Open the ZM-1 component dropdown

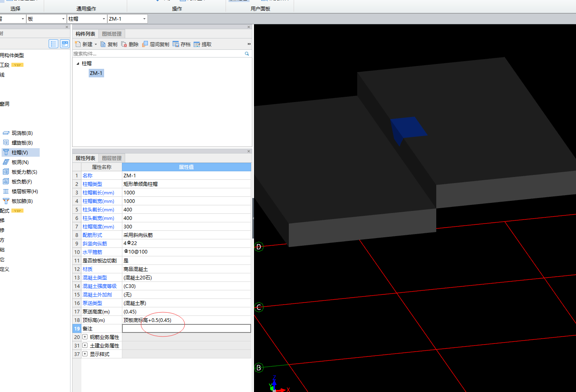coord(144,19)
